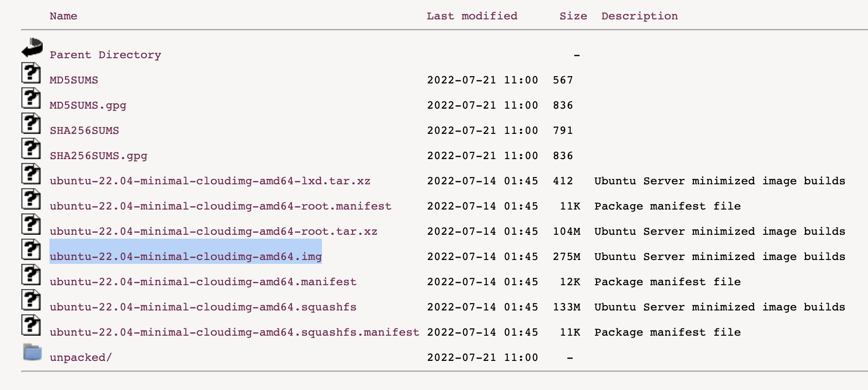Download the amd64-root.tar.xz archive

tap(213, 231)
